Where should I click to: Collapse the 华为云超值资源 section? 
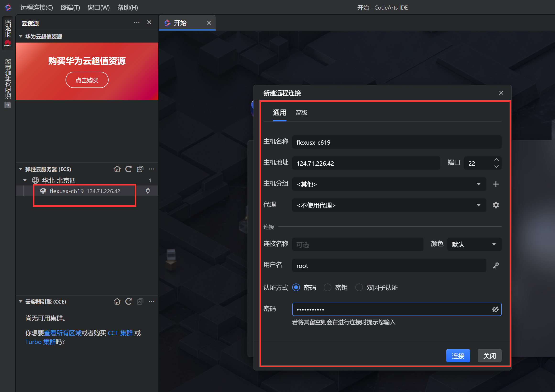click(x=21, y=37)
